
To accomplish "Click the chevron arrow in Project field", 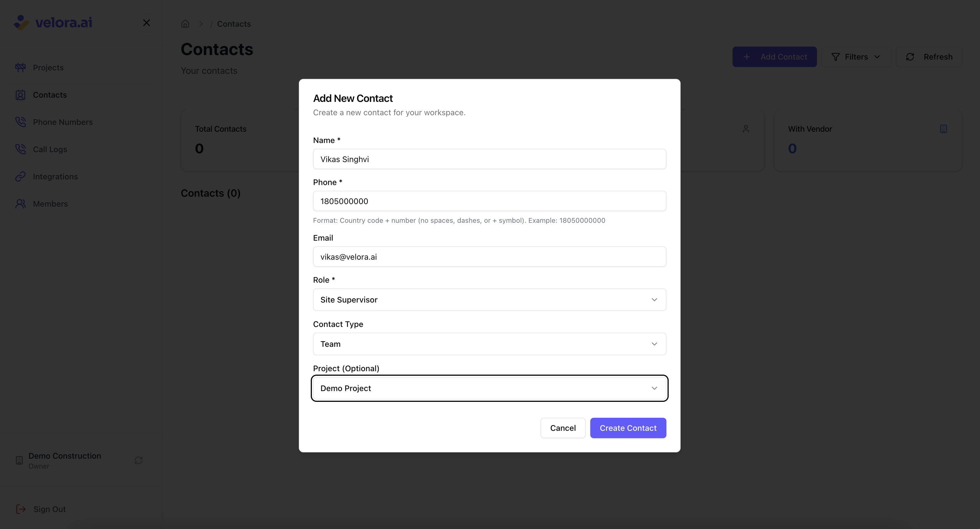I will 654,389.
